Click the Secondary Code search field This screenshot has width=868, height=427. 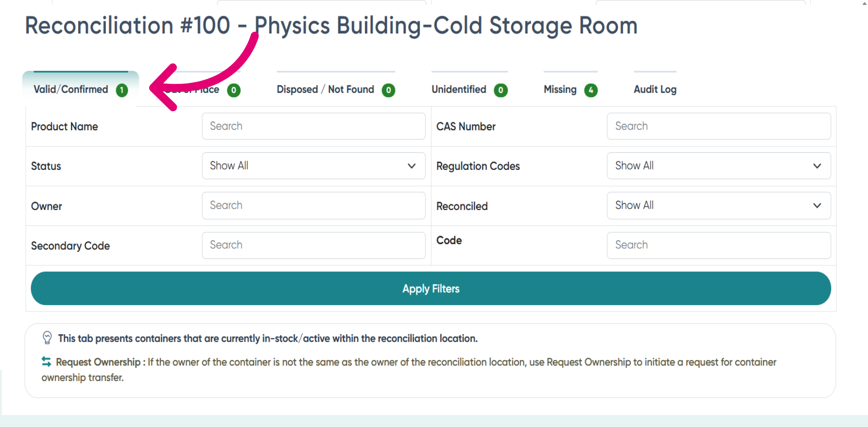[x=314, y=245]
